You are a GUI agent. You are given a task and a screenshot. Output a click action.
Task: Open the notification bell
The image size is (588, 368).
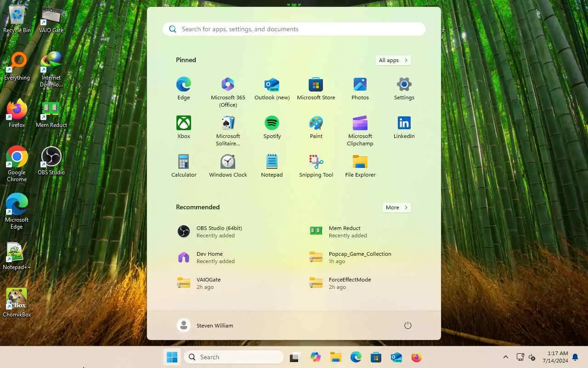[x=575, y=357]
